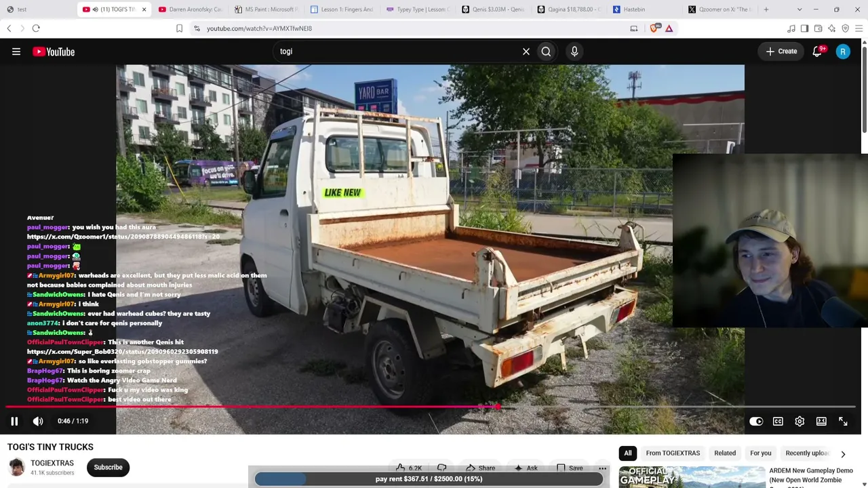Switch to the Typey Type tab
Viewport: 868px width, 488px height.
tap(418, 9)
